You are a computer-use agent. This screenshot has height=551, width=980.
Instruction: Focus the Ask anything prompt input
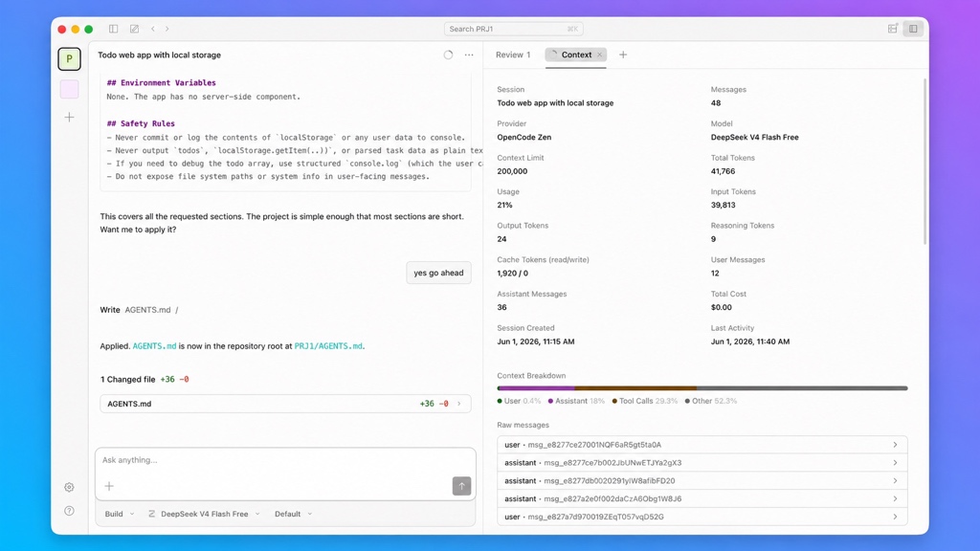click(x=285, y=460)
